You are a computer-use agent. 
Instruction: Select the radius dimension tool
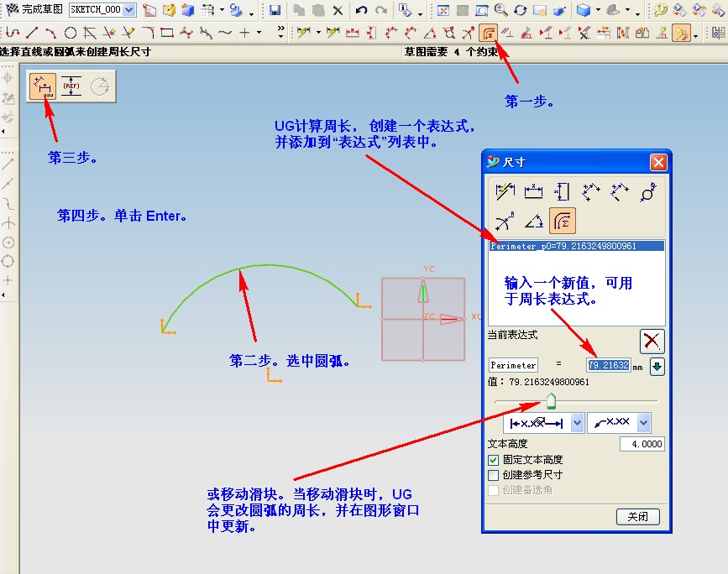click(x=505, y=220)
